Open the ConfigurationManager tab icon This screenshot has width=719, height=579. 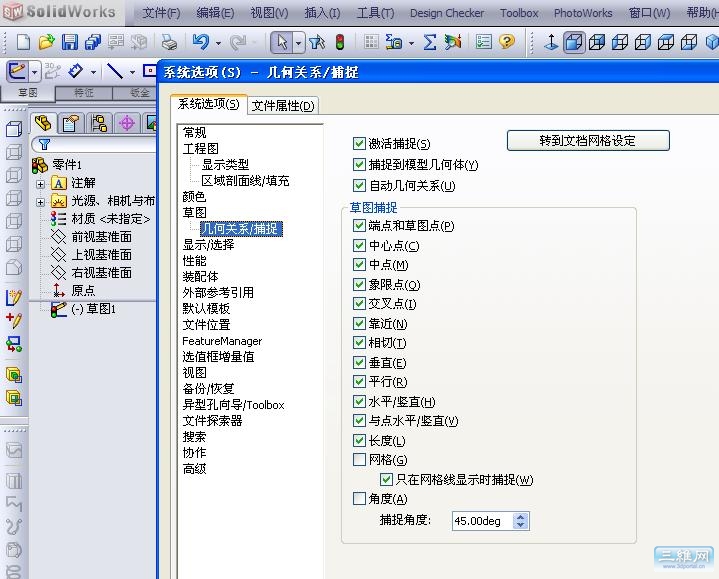coord(99,123)
